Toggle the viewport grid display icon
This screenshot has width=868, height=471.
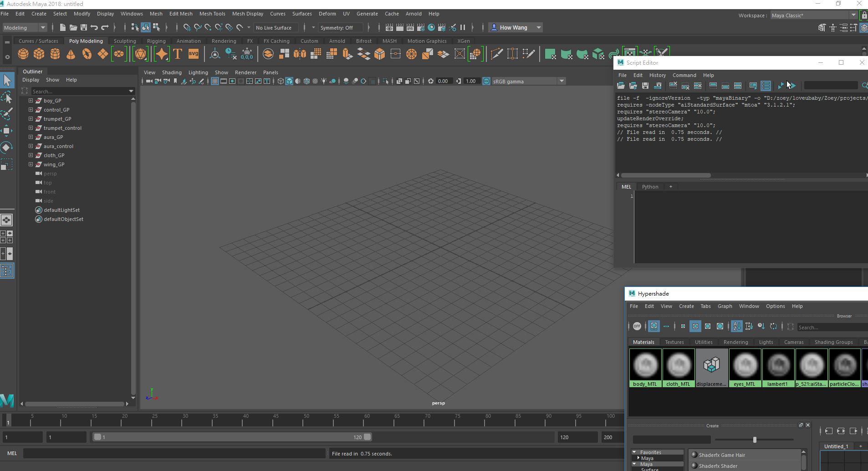click(215, 82)
